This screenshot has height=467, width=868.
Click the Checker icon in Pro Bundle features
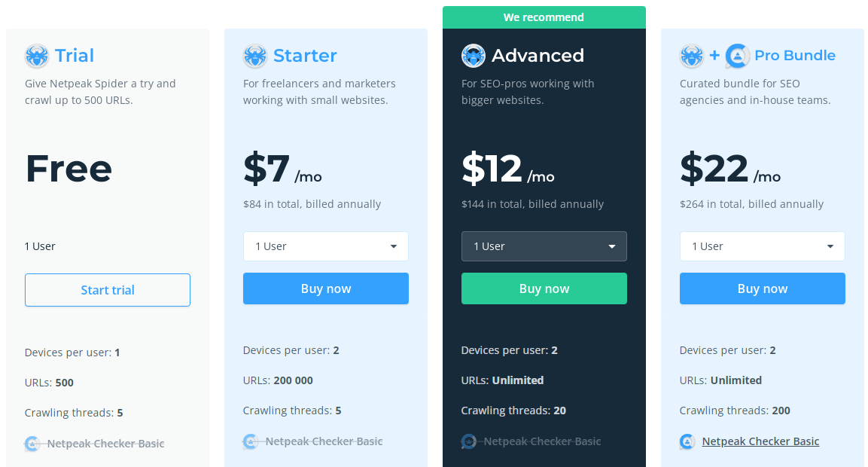tap(687, 441)
